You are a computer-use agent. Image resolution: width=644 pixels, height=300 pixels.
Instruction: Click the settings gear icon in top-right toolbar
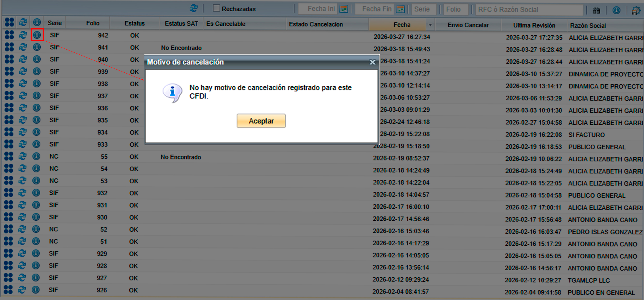(x=636, y=11)
